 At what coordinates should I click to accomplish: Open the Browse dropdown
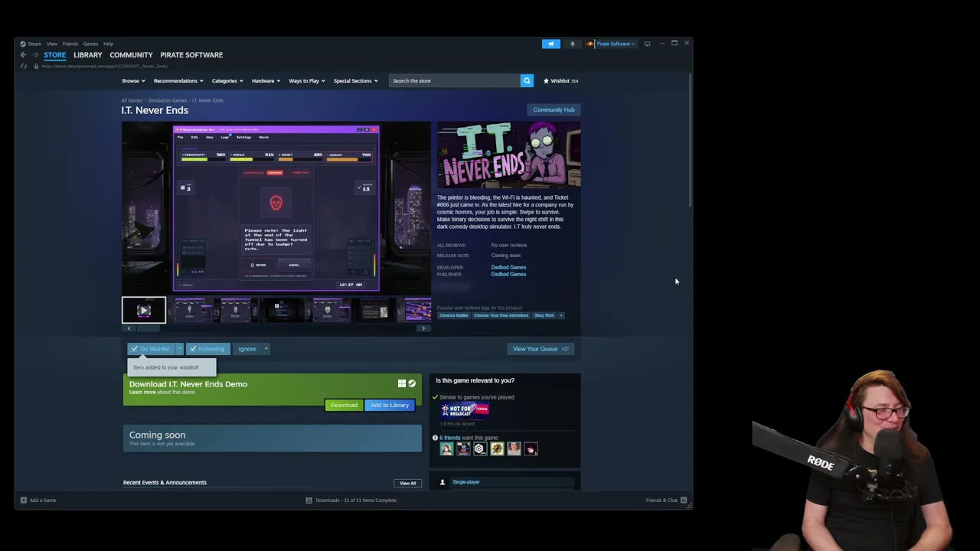pos(133,80)
